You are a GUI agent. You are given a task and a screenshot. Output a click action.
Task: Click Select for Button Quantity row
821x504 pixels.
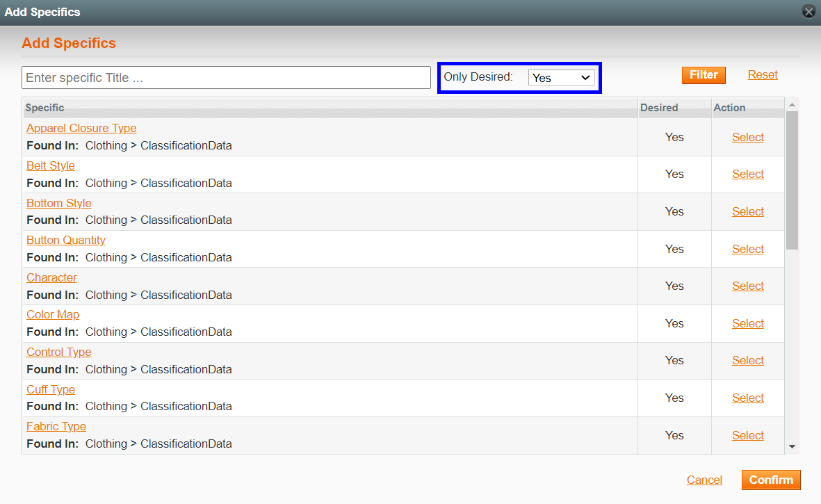pyautogui.click(x=747, y=249)
